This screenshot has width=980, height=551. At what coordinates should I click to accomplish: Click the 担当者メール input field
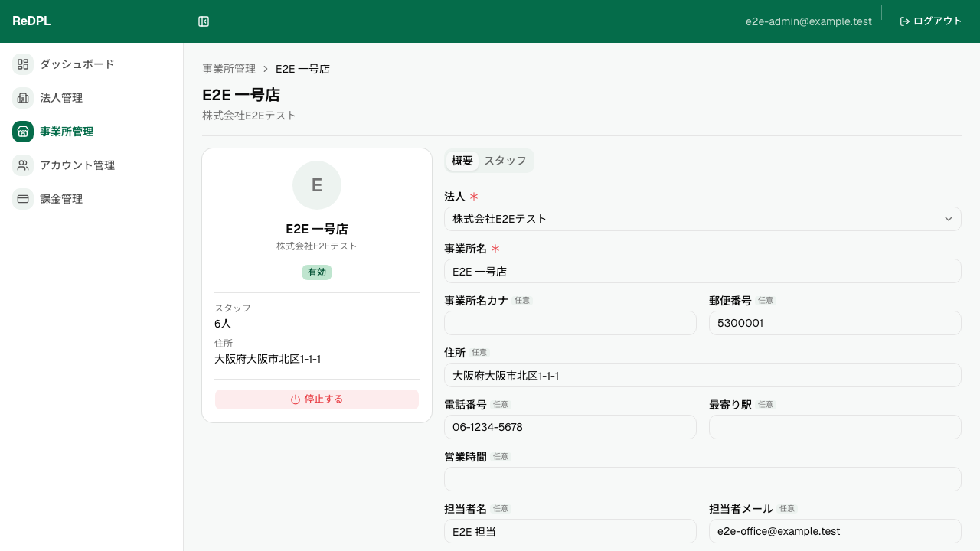point(835,531)
